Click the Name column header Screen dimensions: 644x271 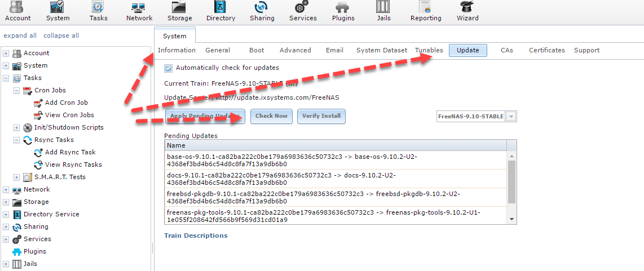click(x=336, y=145)
